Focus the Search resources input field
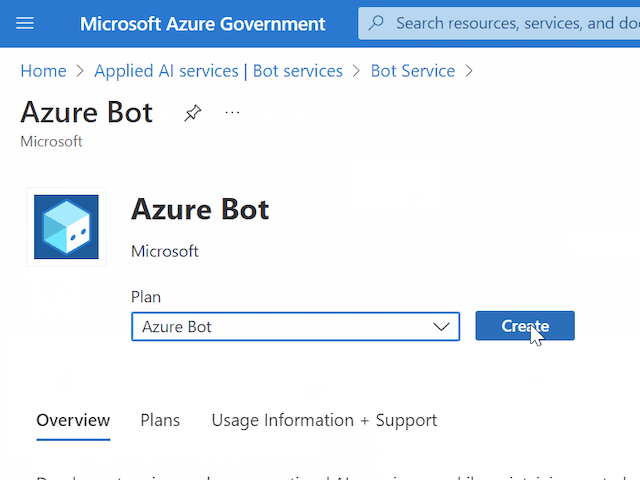The height and width of the screenshot is (480, 640). [499, 23]
